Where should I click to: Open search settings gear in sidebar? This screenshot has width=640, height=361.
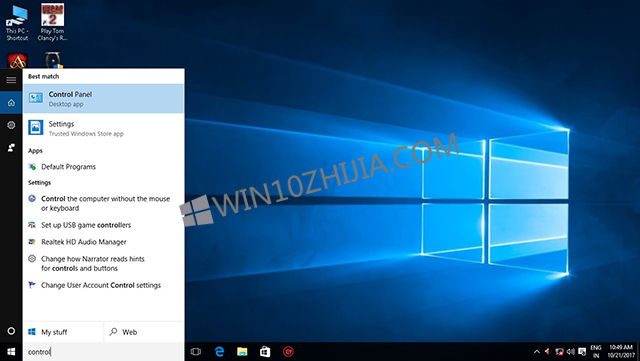[x=11, y=125]
